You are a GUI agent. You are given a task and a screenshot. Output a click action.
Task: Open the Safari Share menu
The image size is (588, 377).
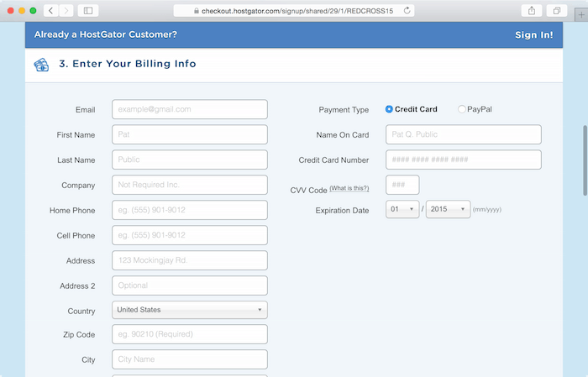pyautogui.click(x=531, y=10)
